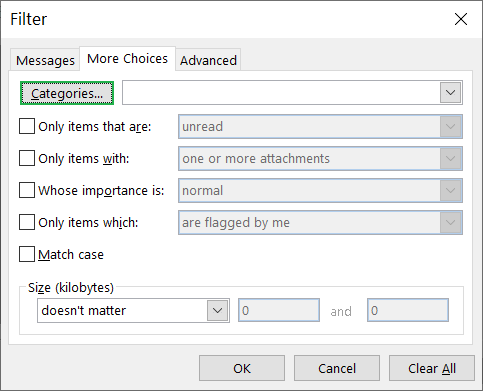
Task: Enable the 'Only items that are' checkbox
Action: (27, 127)
